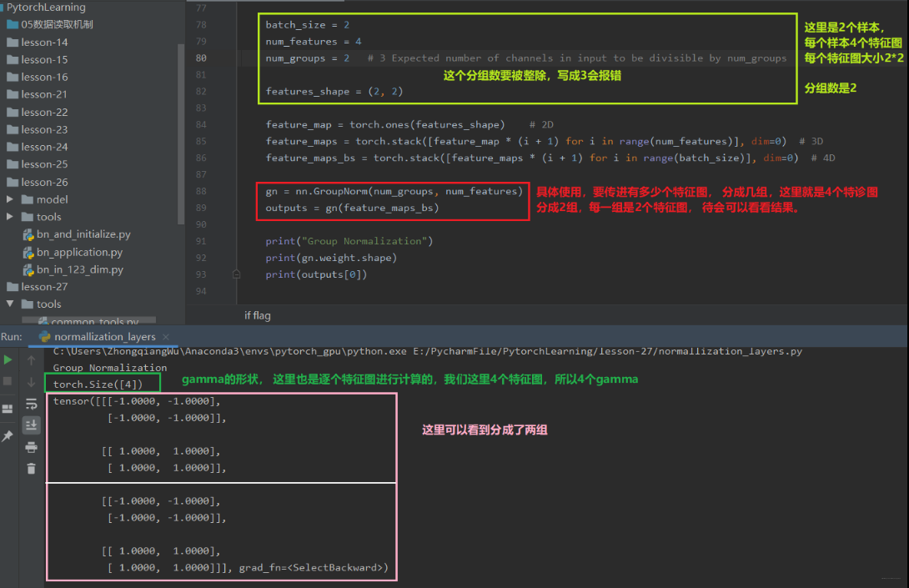Screen dimensions: 909x588
Task: Click the print("Group Normalization") line
Action: tap(349, 241)
